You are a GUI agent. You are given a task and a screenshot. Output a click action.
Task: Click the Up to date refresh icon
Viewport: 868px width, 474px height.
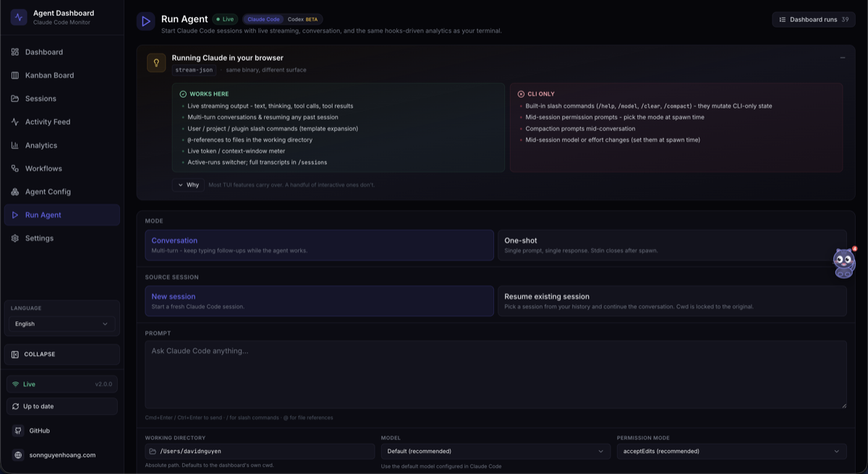tap(16, 407)
